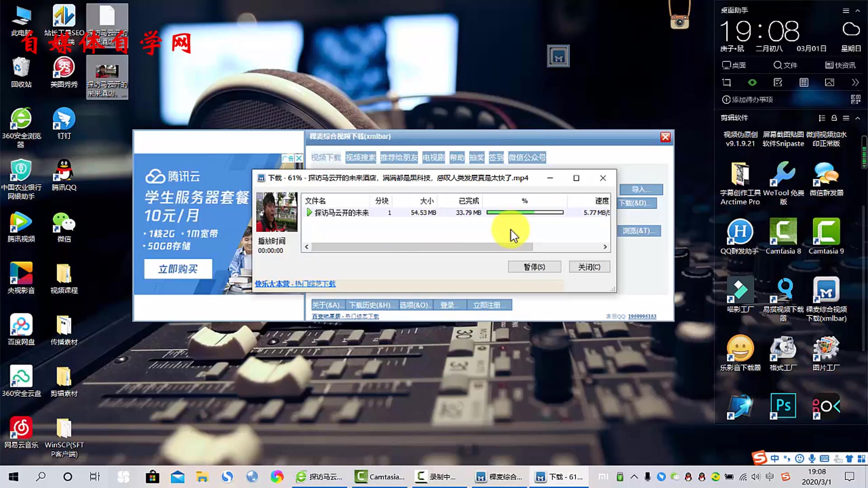This screenshot has height=488, width=868.
Task: Expand more tools with double-arrow chevron
Action: pos(855,83)
